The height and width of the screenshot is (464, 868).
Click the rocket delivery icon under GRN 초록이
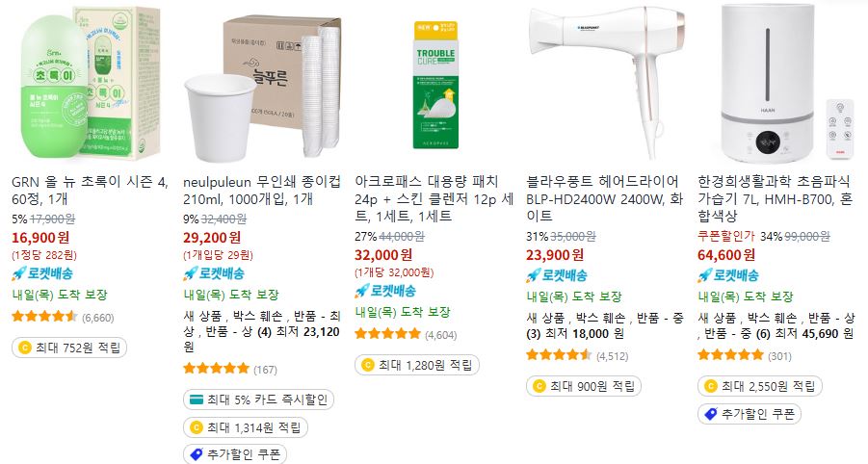[19, 273]
